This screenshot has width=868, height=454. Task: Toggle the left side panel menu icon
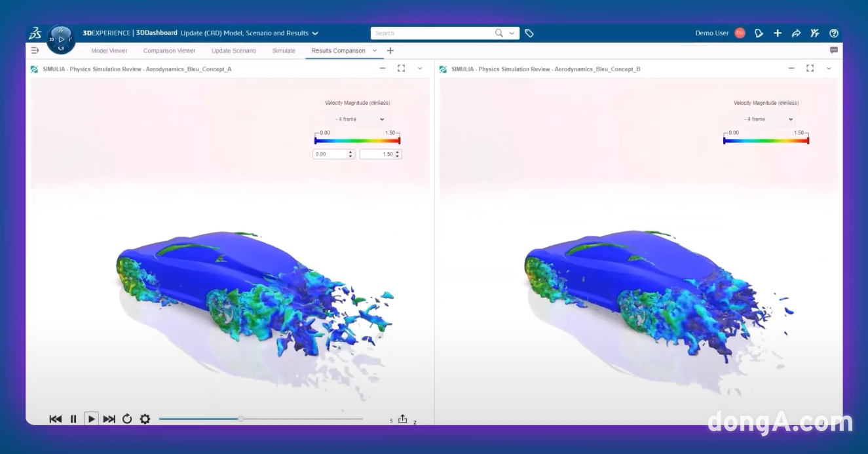click(35, 50)
